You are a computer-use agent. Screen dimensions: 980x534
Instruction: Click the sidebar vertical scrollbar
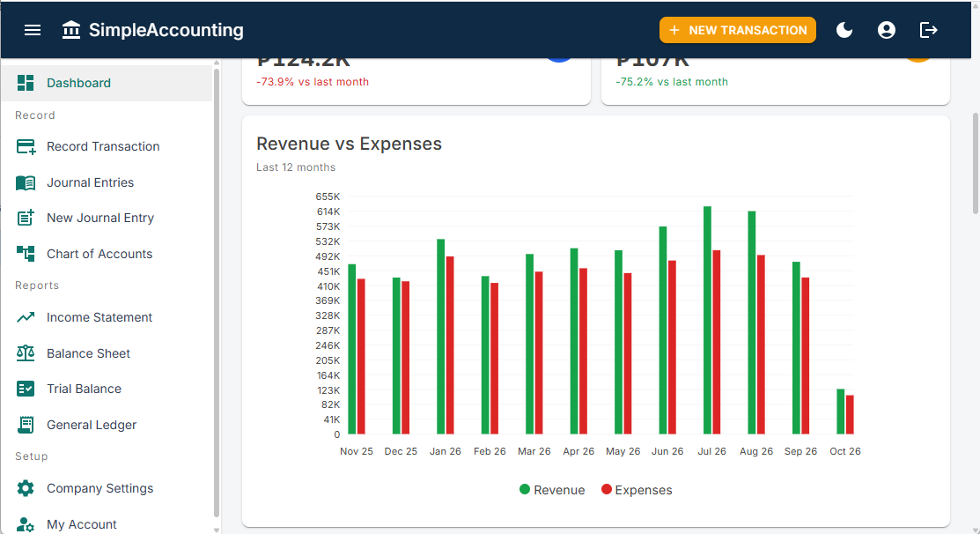(x=217, y=292)
